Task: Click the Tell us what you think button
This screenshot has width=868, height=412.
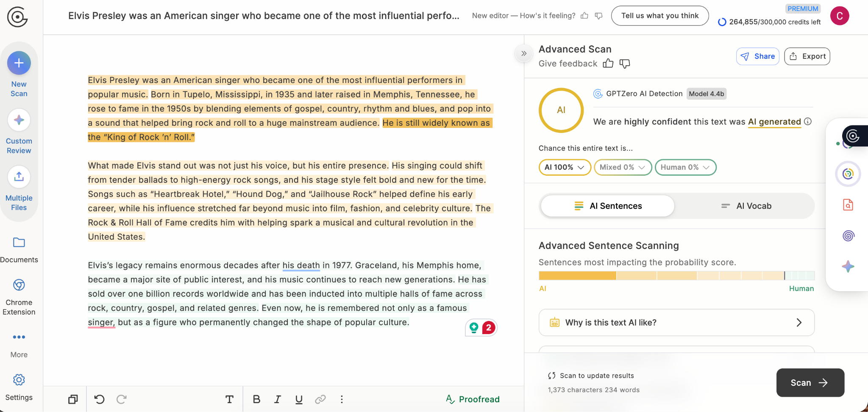Action: click(x=659, y=15)
